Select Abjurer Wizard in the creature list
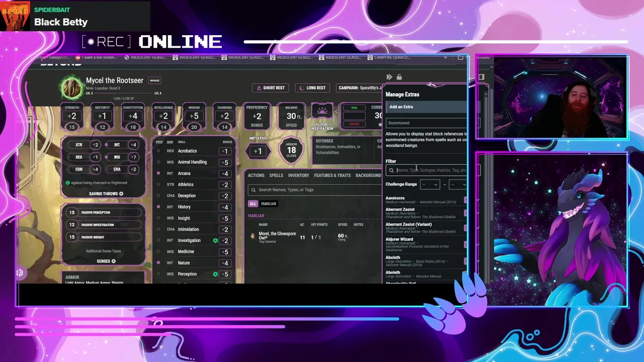The image size is (644, 362). point(426,244)
